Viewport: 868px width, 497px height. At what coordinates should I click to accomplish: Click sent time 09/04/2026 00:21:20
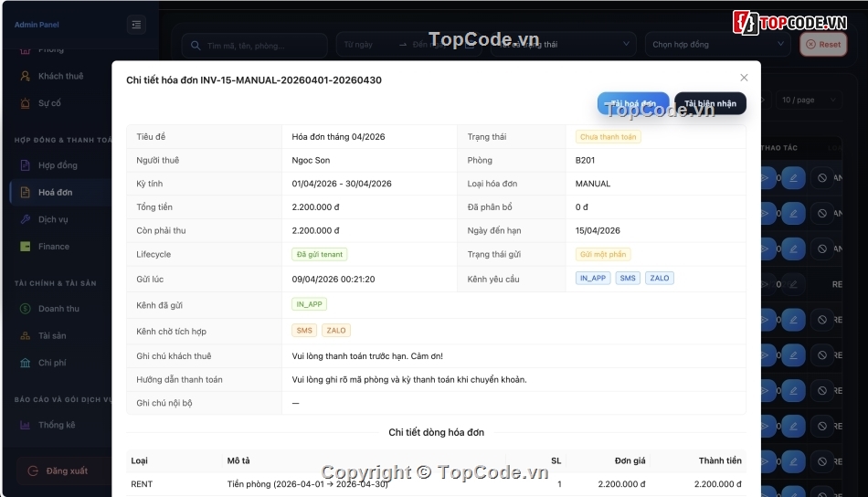(x=333, y=279)
